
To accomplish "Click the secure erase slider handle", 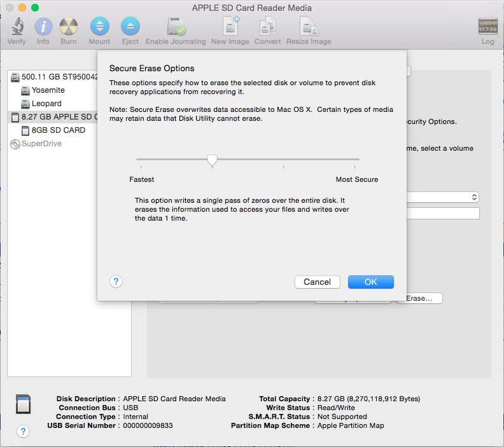I will click(x=212, y=161).
